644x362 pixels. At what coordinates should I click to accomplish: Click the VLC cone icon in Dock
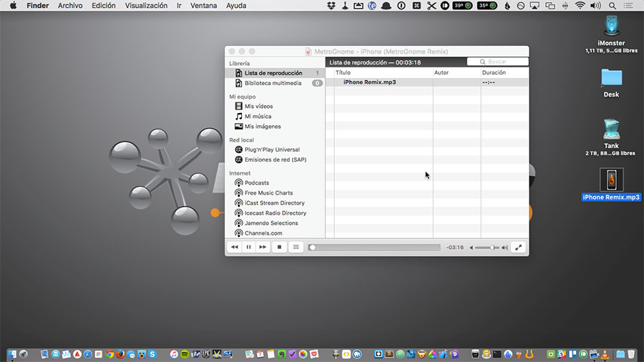(x=605, y=354)
